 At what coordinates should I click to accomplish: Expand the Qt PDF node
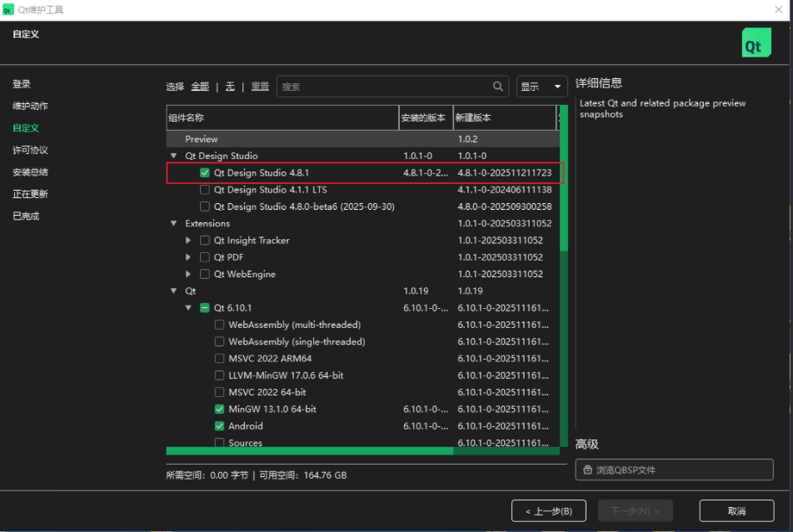coord(188,257)
